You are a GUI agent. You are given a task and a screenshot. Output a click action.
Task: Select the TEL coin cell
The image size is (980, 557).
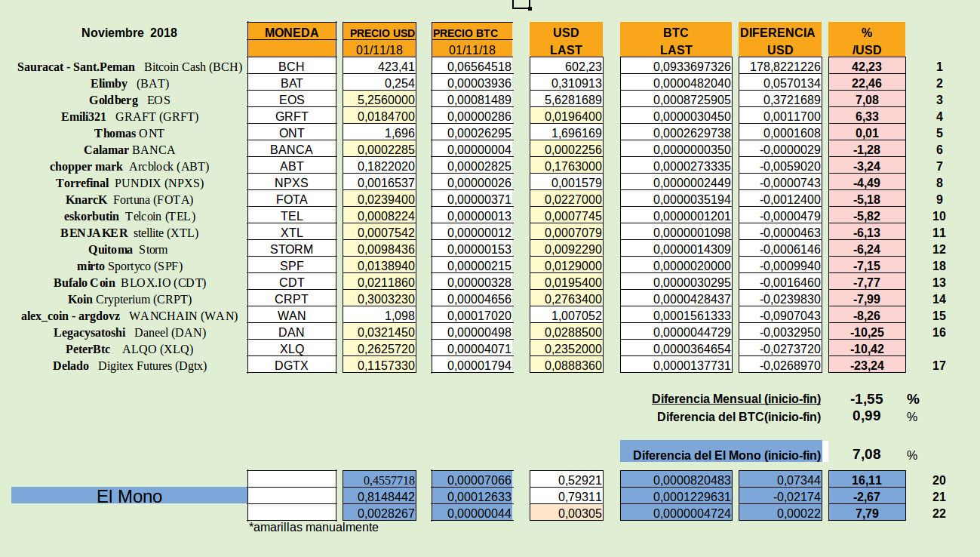[x=292, y=216]
